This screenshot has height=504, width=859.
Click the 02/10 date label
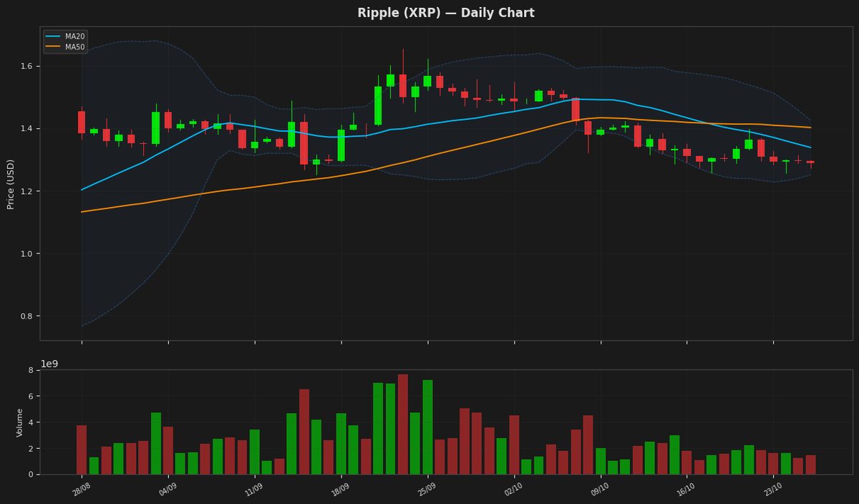[514, 490]
